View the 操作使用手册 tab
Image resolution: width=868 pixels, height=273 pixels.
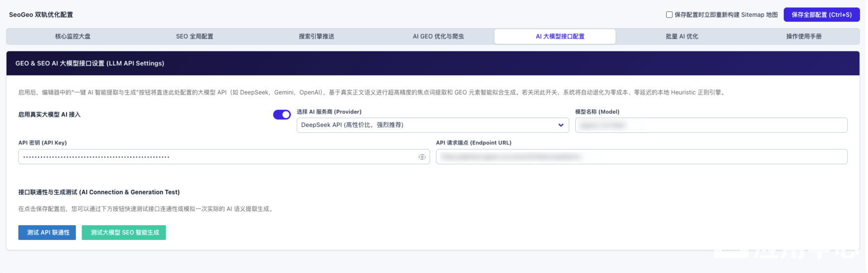click(x=804, y=36)
